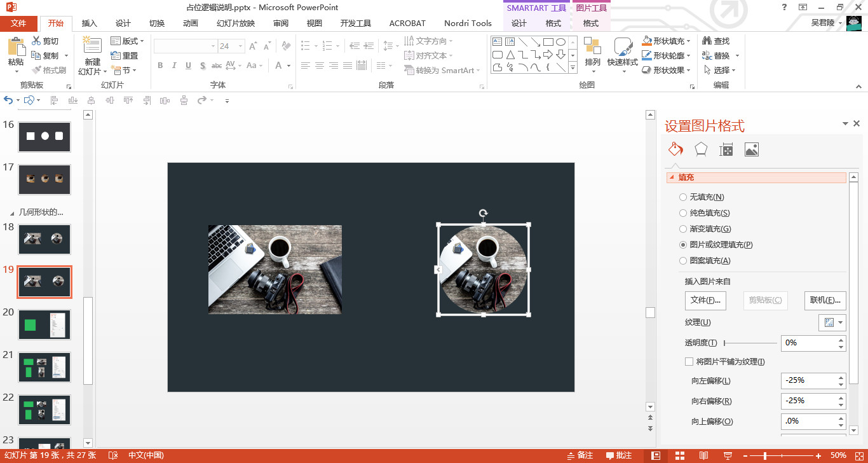Select the Size & Properties pane icon
Screen dimensions: 868x463
[726, 149]
